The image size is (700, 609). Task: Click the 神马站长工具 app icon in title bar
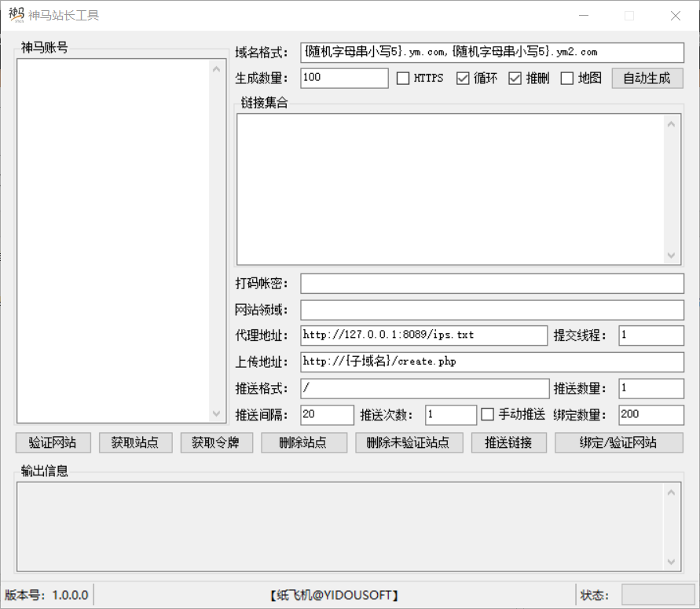click(16, 15)
